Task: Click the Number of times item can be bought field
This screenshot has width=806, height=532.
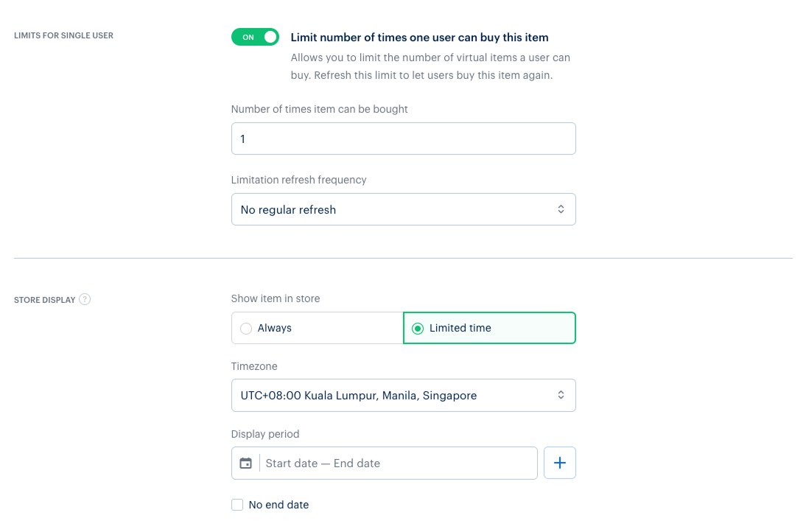Action: 403,139
